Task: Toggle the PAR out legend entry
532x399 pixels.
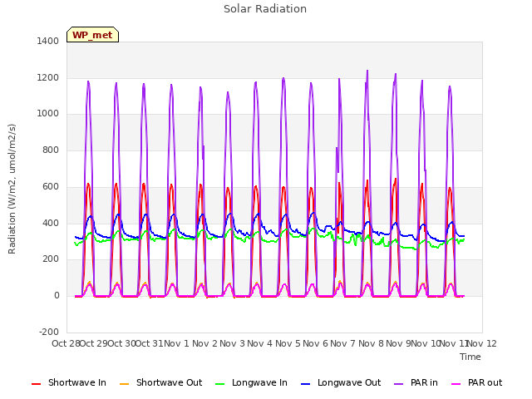Action: tap(477, 382)
